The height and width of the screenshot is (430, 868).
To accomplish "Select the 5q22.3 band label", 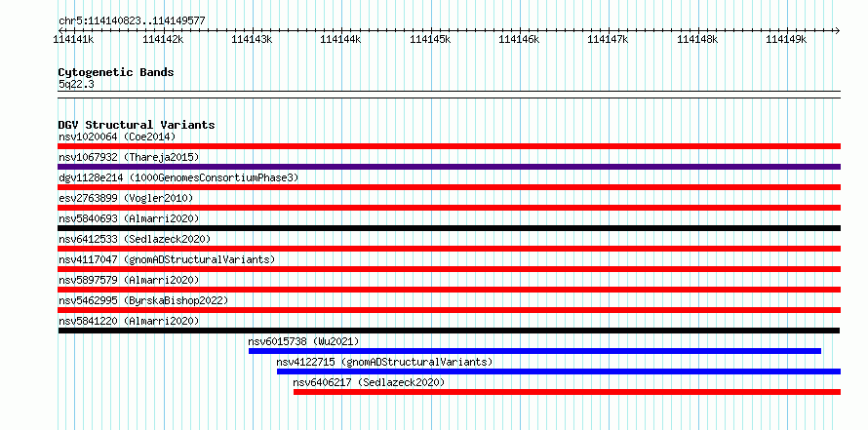I will [76, 84].
